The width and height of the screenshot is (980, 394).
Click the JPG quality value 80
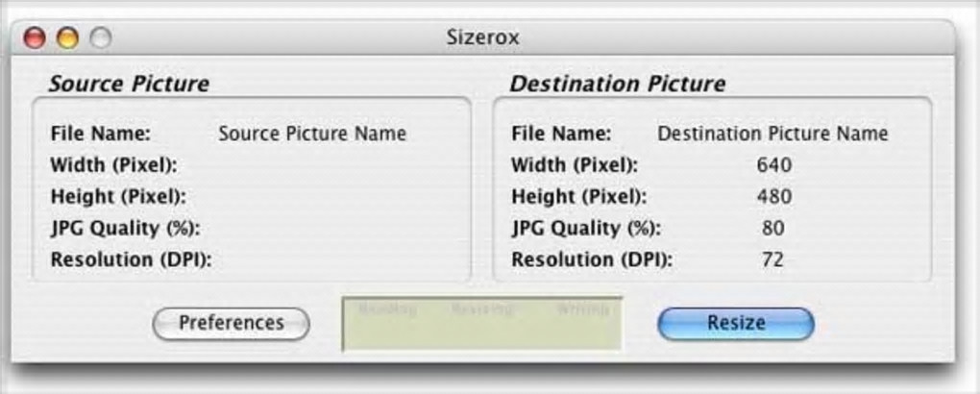[x=773, y=229]
